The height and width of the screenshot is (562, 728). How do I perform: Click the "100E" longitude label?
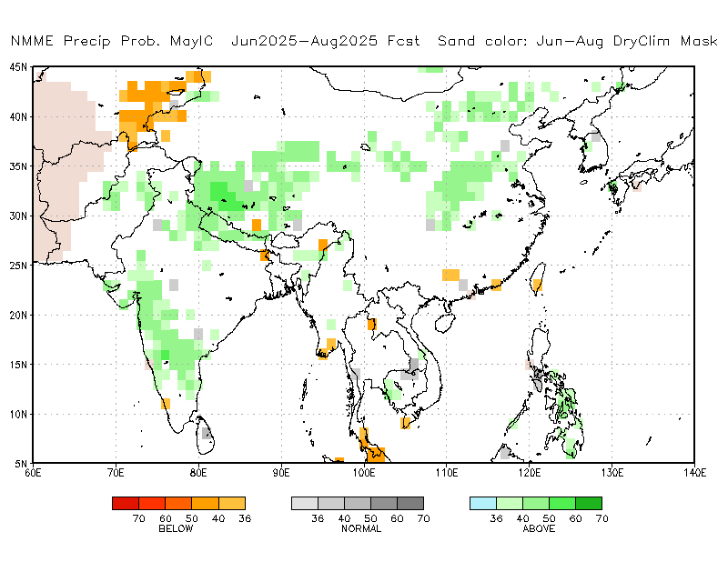364,473
